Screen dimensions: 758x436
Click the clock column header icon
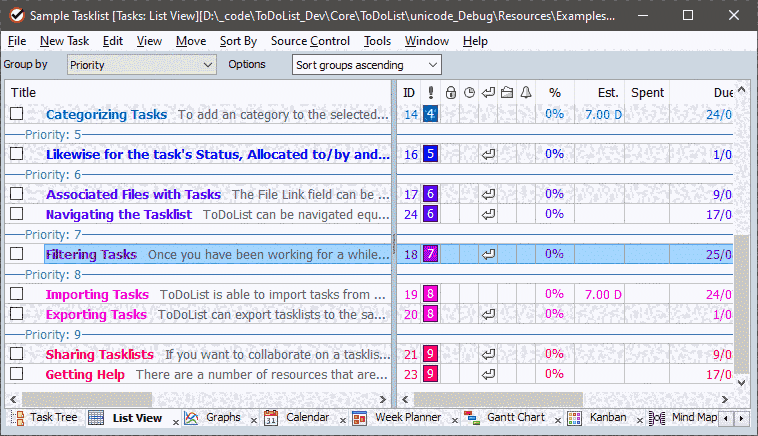pyautogui.click(x=469, y=92)
